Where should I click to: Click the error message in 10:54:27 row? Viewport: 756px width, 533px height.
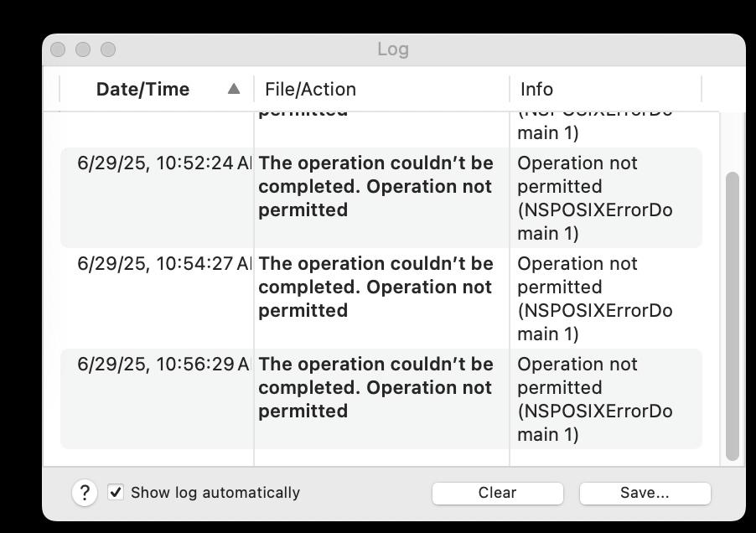(x=376, y=287)
